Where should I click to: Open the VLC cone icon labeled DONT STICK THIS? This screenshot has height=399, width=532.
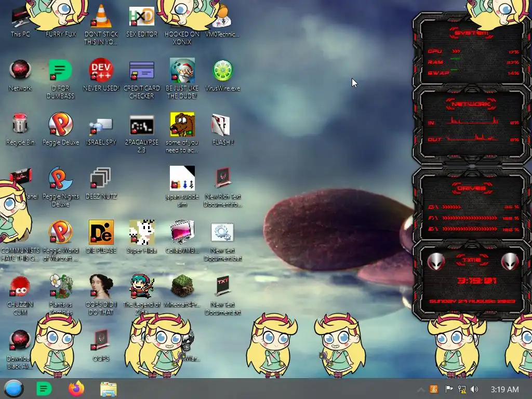click(x=101, y=24)
